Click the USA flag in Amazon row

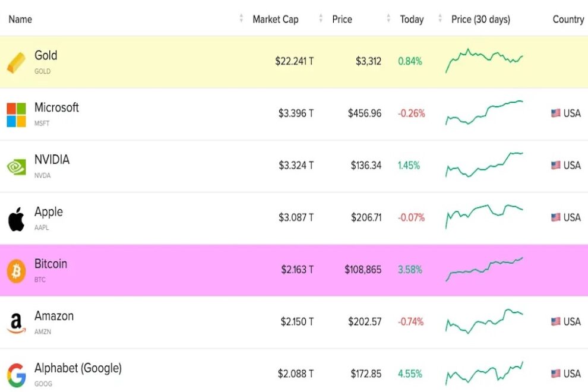(556, 321)
